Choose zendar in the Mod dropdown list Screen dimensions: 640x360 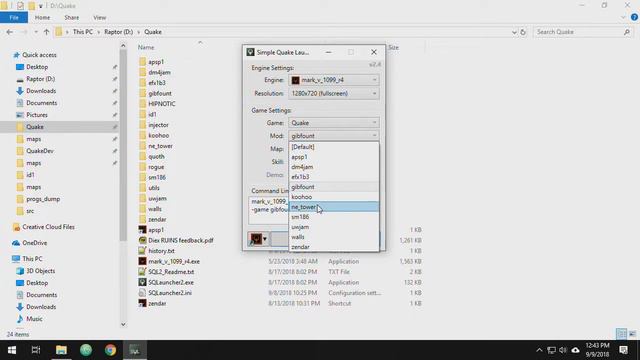pyautogui.click(x=333, y=247)
